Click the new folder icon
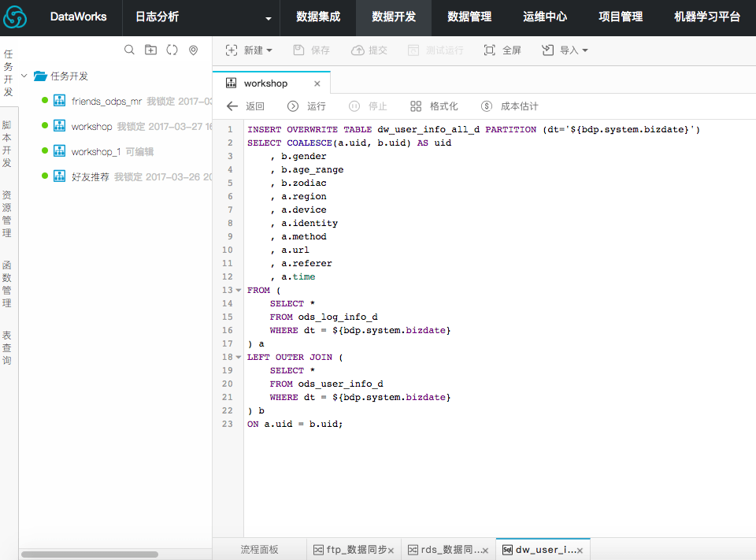 click(x=151, y=50)
